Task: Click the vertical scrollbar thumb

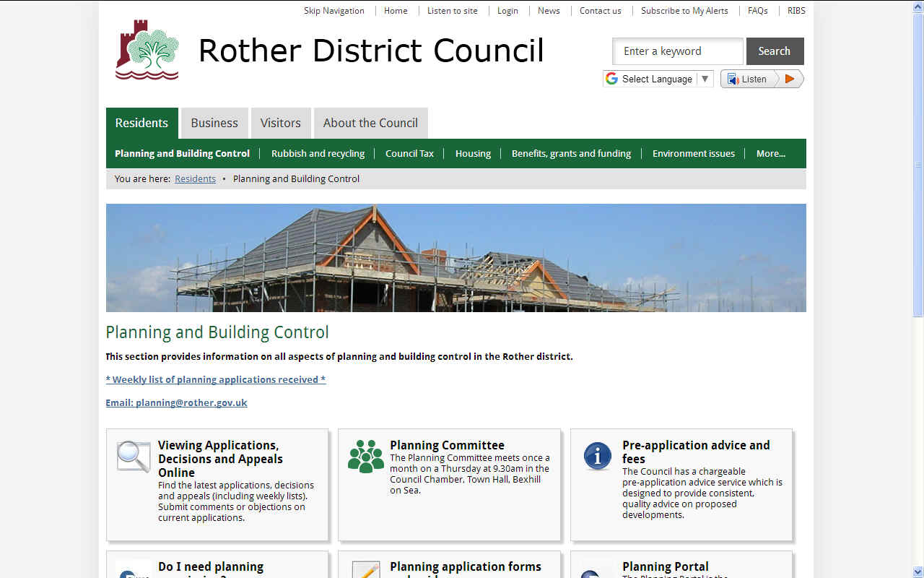Action: [918, 164]
